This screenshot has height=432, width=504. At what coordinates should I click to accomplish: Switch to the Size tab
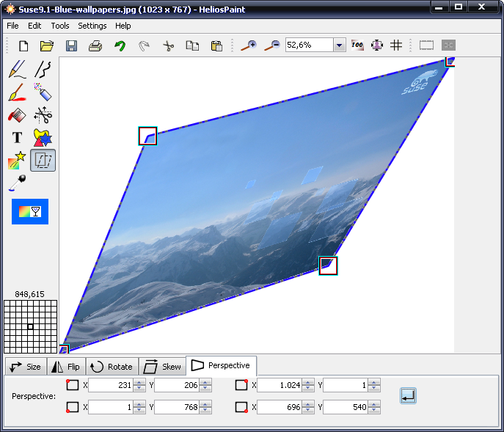point(26,367)
